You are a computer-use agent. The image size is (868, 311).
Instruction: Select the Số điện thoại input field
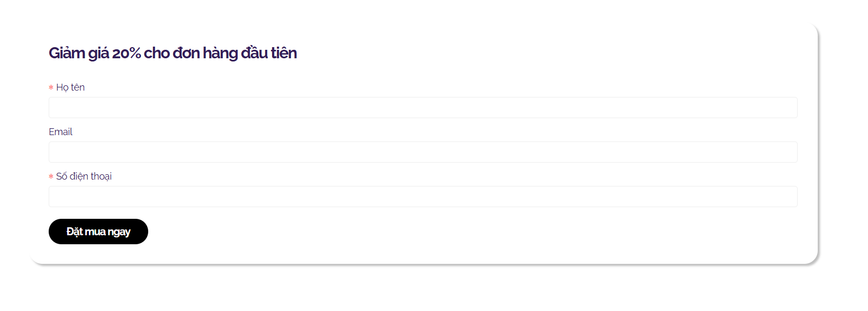pos(423,197)
